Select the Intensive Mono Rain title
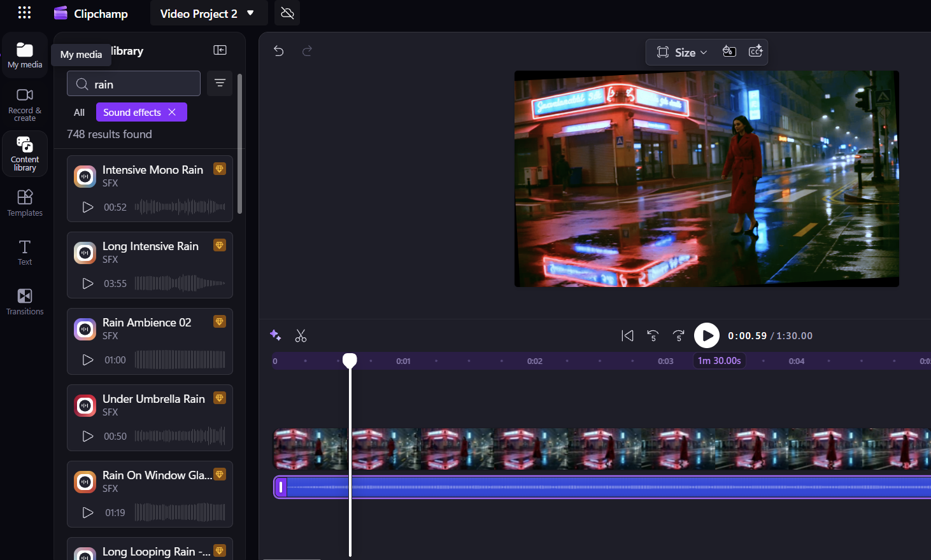 coord(153,170)
